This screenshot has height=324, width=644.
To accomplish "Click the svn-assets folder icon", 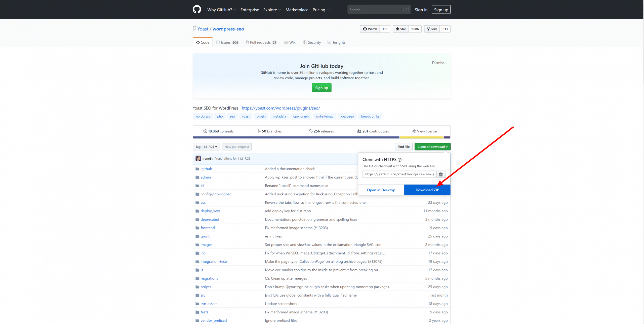I will coord(197,304).
